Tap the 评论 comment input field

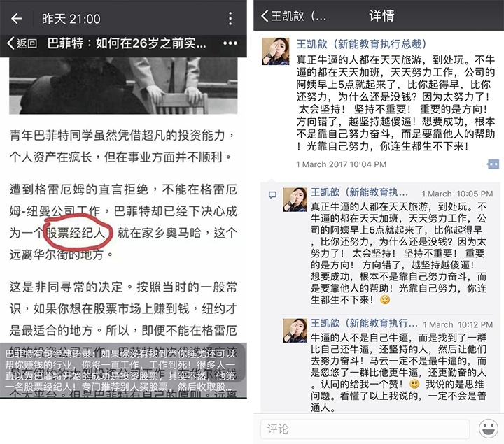pyautogui.click(x=365, y=429)
